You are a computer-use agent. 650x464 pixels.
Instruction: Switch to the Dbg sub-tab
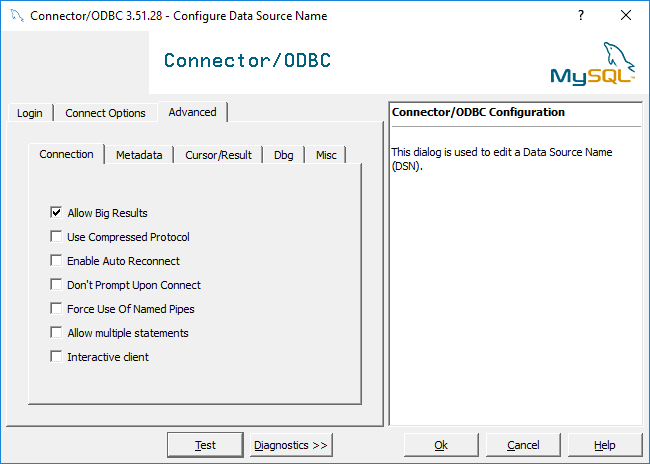(284, 155)
